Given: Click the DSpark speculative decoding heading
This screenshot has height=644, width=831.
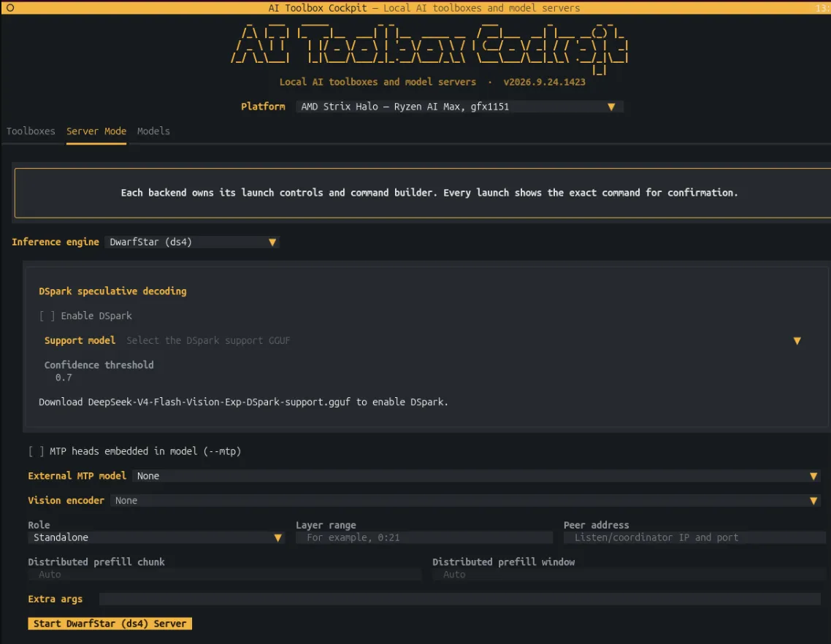Looking at the screenshot, I should 112,291.
